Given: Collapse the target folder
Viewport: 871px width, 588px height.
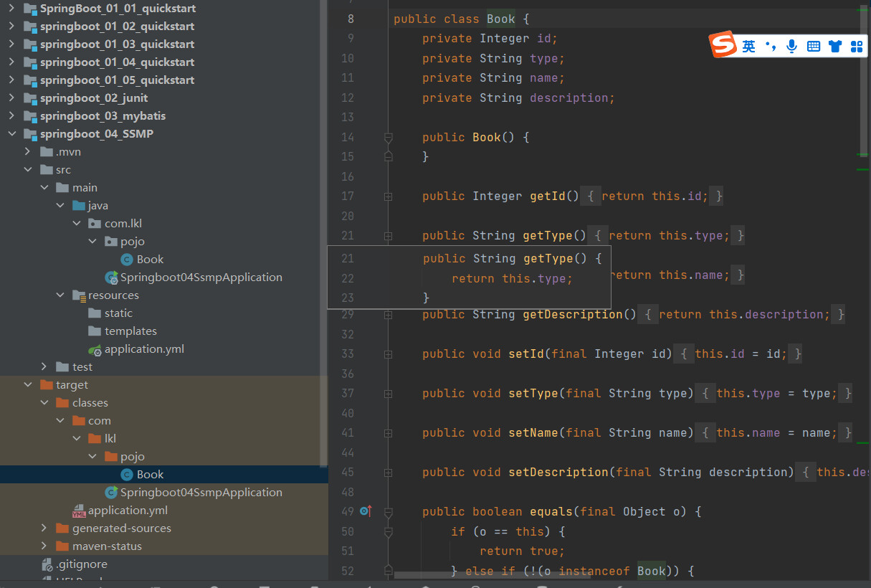Looking at the screenshot, I should [28, 385].
